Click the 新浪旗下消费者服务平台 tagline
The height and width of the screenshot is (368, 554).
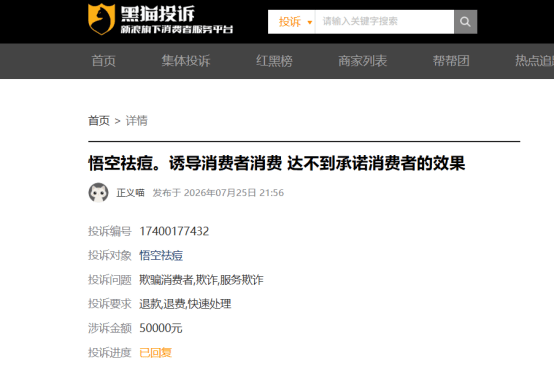pyautogui.click(x=177, y=29)
